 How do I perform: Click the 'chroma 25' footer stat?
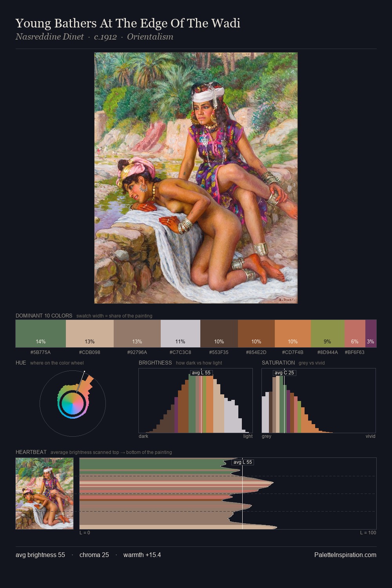coord(94,555)
